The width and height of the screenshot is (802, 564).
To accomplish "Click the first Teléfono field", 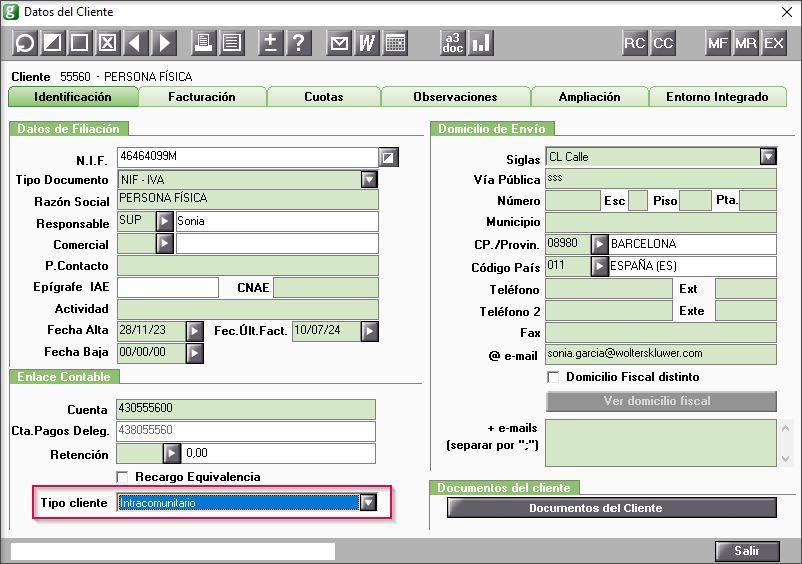I will [609, 289].
